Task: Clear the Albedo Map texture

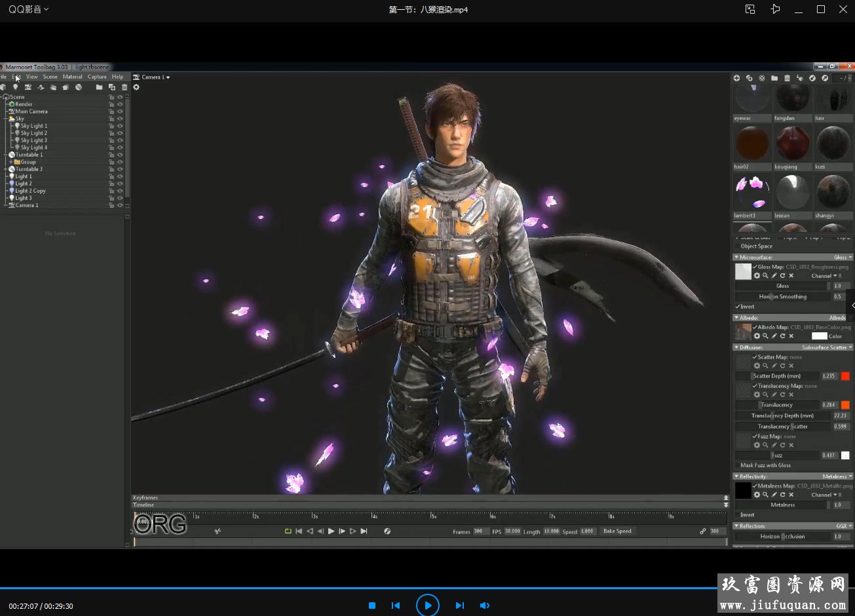Action: click(x=791, y=336)
